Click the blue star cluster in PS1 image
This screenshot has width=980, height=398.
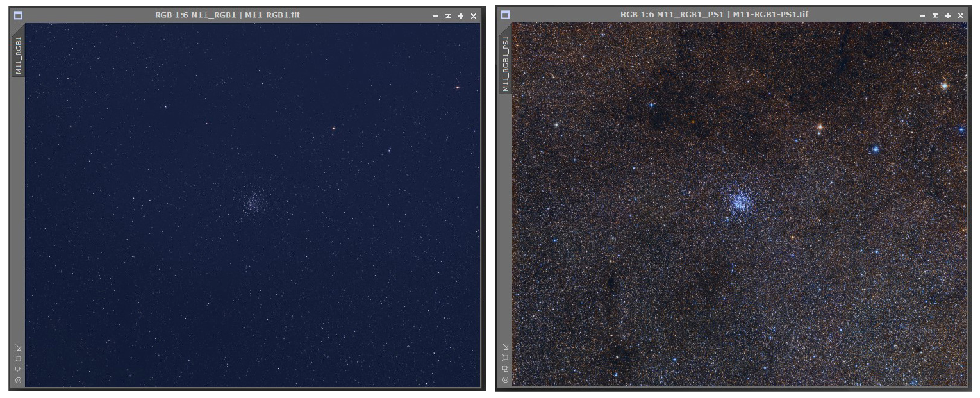(741, 203)
